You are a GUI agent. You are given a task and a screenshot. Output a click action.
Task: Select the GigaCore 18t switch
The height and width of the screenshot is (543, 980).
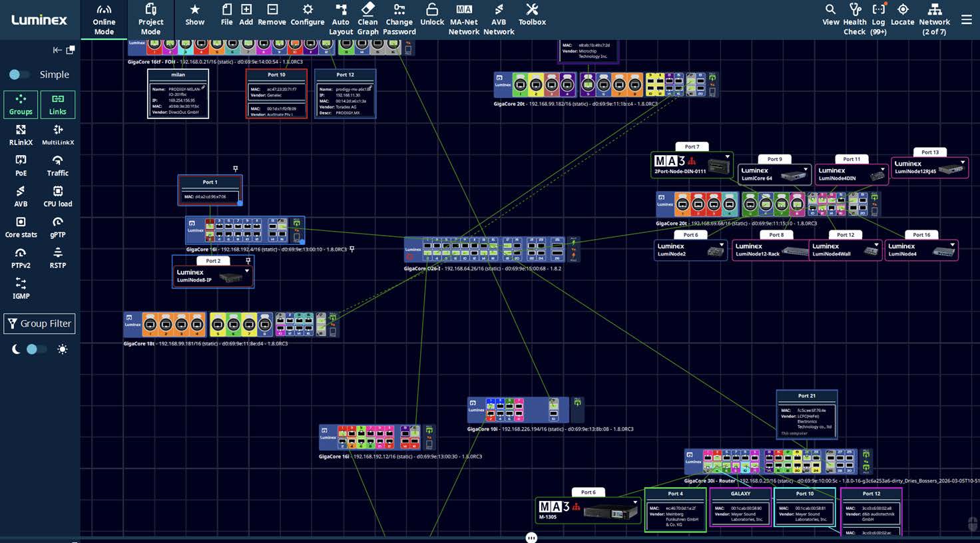[231, 325]
